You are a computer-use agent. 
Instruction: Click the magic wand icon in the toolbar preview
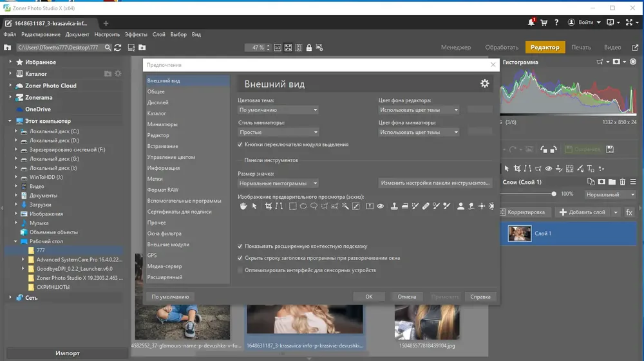click(345, 207)
